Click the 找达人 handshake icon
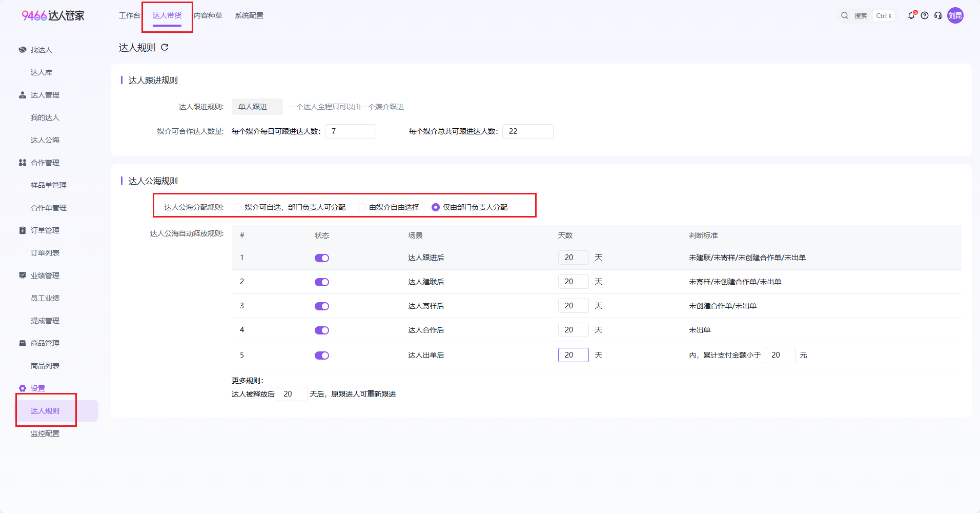This screenshot has width=980, height=513. [x=23, y=50]
